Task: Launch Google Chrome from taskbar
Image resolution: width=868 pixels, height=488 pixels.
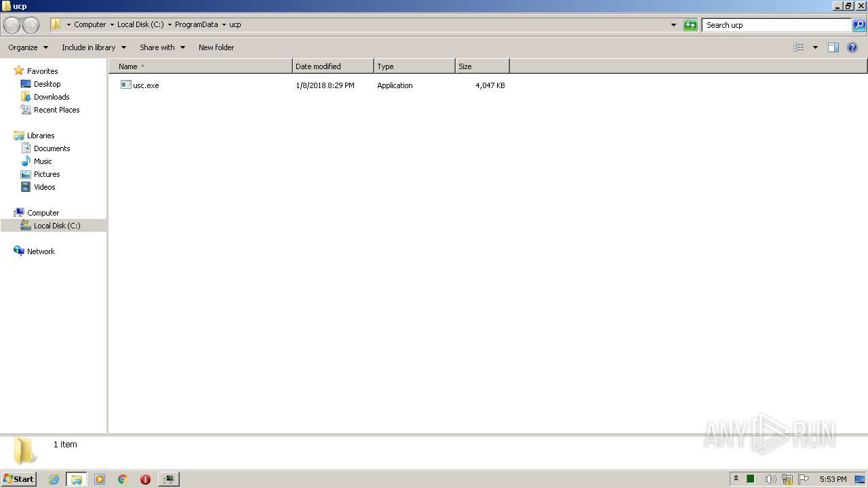Action: pyautogui.click(x=123, y=479)
